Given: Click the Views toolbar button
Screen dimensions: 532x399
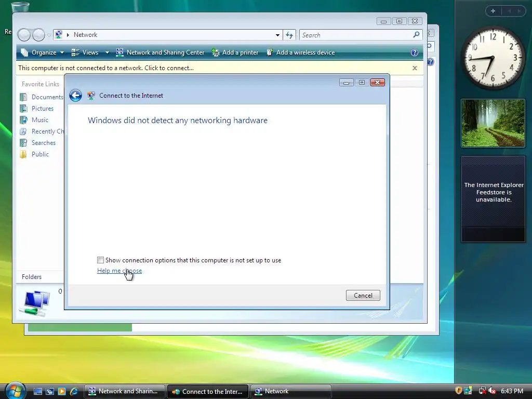Looking at the screenshot, I should tap(86, 52).
